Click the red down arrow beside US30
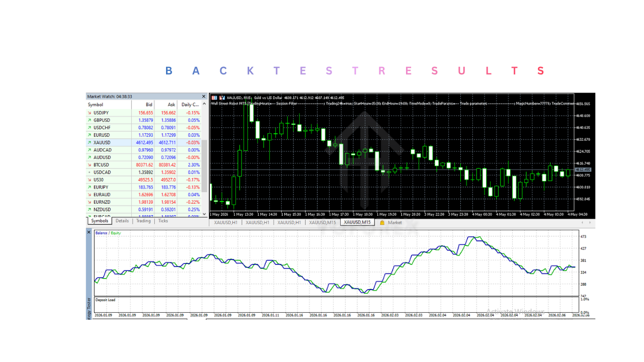The width and height of the screenshot is (644, 362). pyautogui.click(x=90, y=179)
